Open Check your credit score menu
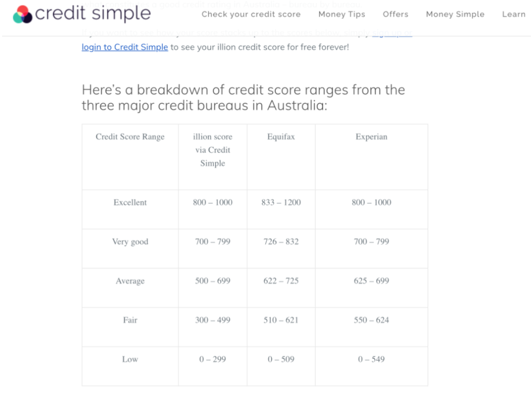This screenshot has height=404, width=532. point(251,14)
